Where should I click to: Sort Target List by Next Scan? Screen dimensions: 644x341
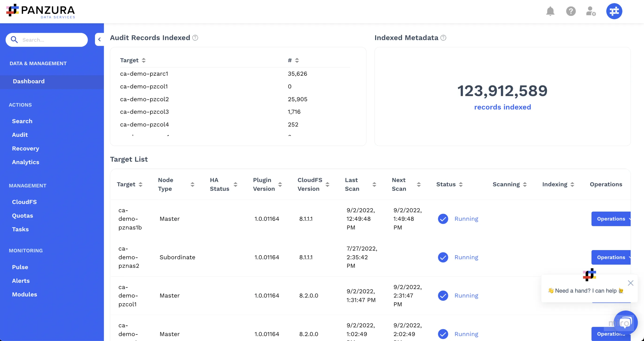[419, 184]
